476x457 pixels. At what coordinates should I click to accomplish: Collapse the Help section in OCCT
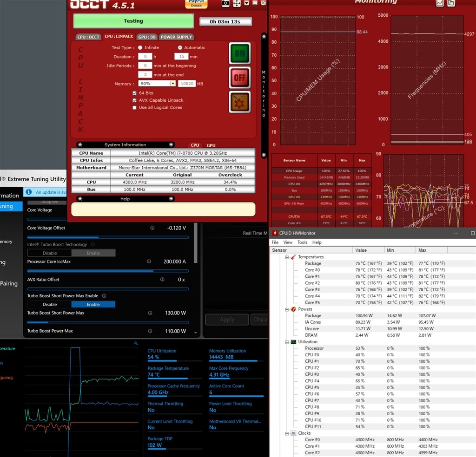[171, 199]
